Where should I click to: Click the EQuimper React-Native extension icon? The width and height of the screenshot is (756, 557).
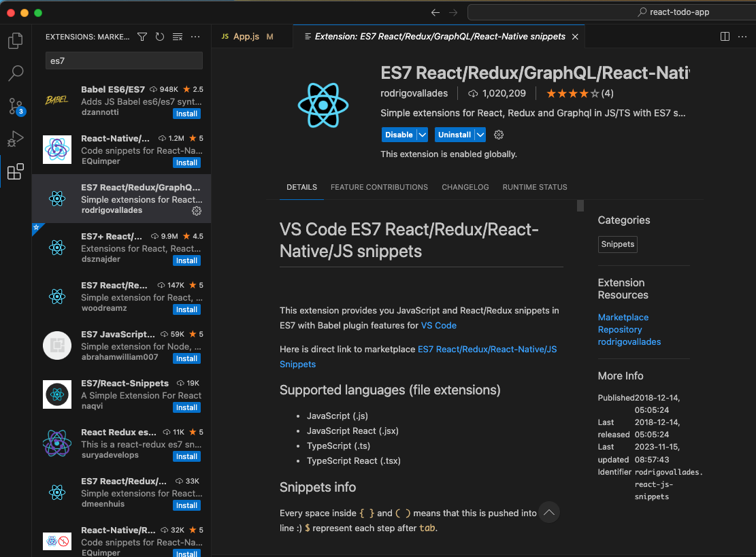[x=57, y=150]
